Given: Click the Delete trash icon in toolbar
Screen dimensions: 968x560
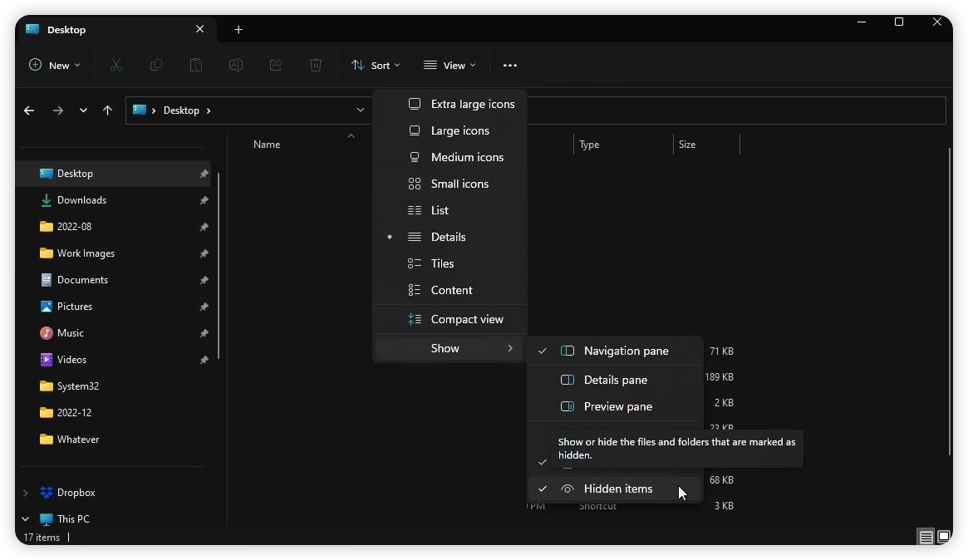Looking at the screenshot, I should point(316,65).
